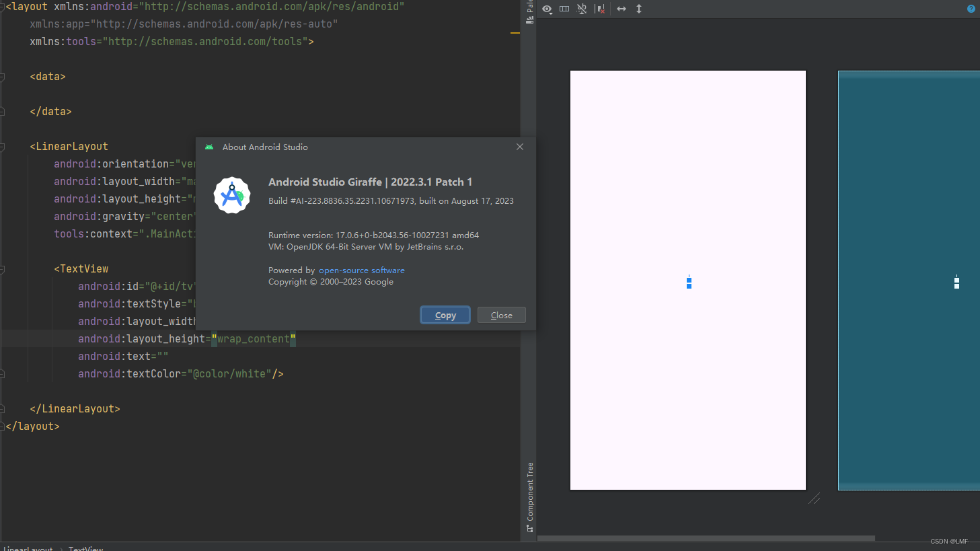This screenshot has height=551, width=980.
Task: Toggle the handle on the teal blueprint preview
Action: 956,282
